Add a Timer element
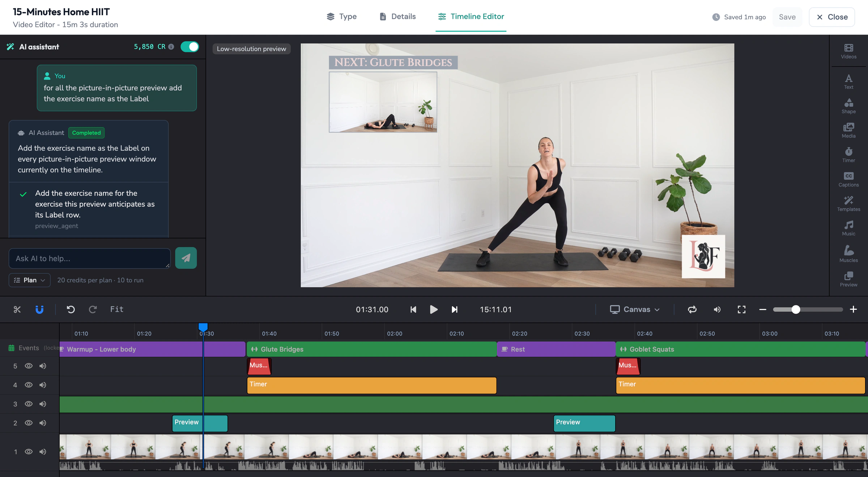This screenshot has width=868, height=477. pyautogui.click(x=848, y=155)
